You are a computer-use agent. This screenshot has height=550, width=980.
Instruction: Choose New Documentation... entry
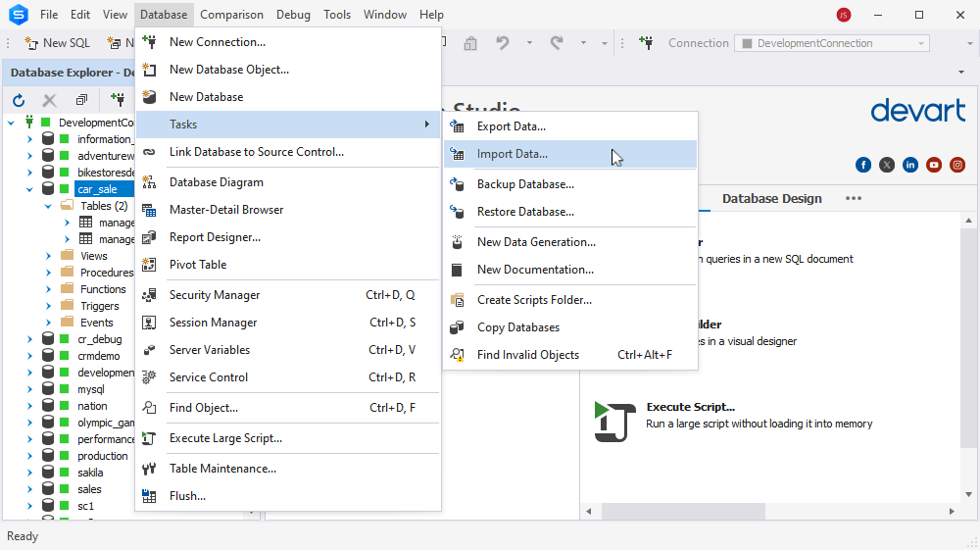tap(570, 270)
